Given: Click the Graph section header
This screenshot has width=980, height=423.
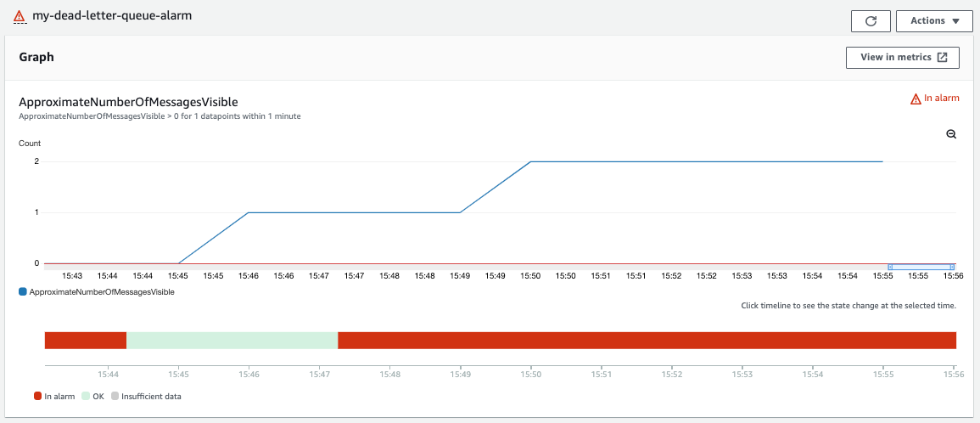Looking at the screenshot, I should 36,57.
